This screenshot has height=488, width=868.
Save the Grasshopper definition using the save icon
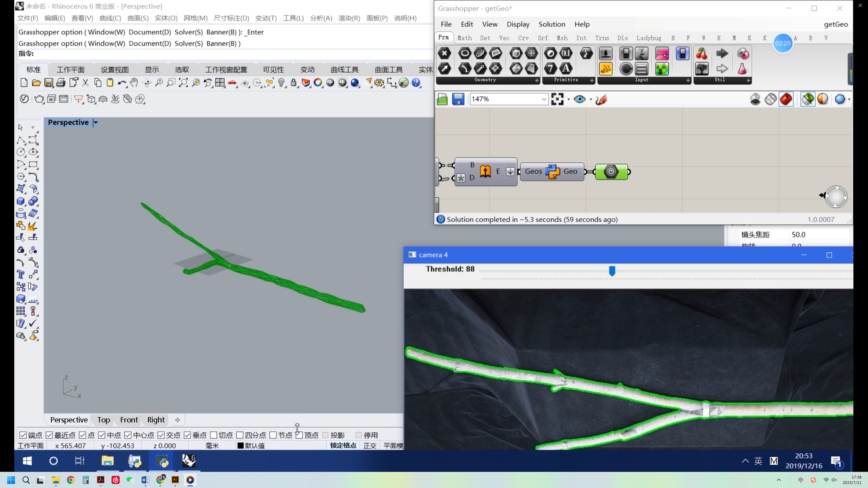point(458,99)
